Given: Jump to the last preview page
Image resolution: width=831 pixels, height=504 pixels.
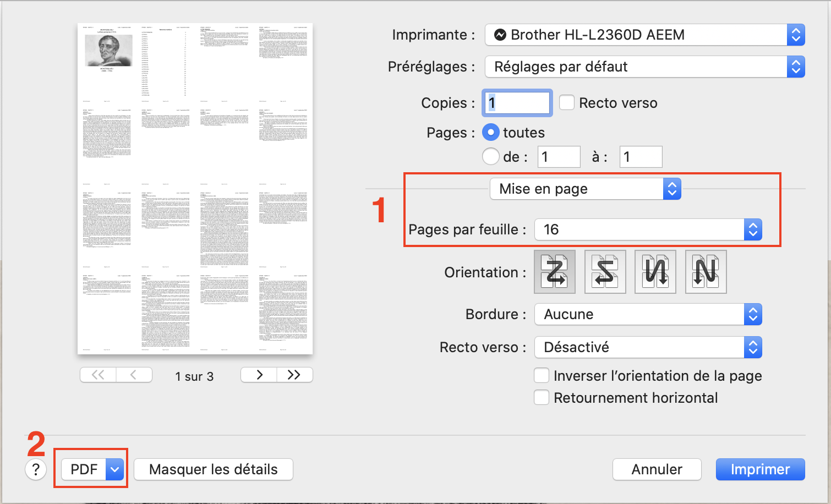Looking at the screenshot, I should point(294,375).
